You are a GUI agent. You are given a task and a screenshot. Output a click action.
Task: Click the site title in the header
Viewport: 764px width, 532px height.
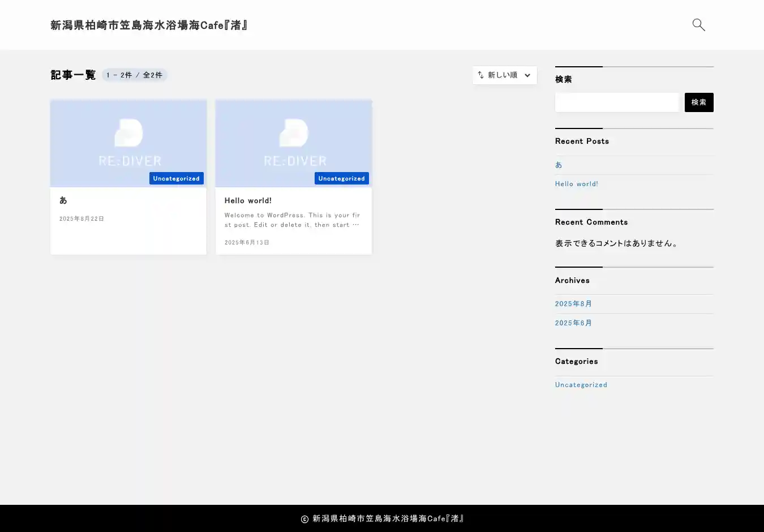tap(149, 25)
